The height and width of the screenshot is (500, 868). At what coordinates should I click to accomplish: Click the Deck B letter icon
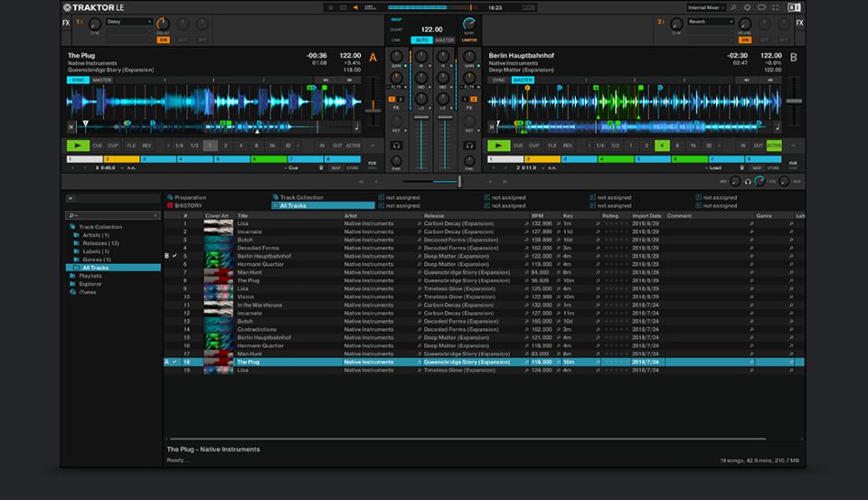[x=793, y=58]
